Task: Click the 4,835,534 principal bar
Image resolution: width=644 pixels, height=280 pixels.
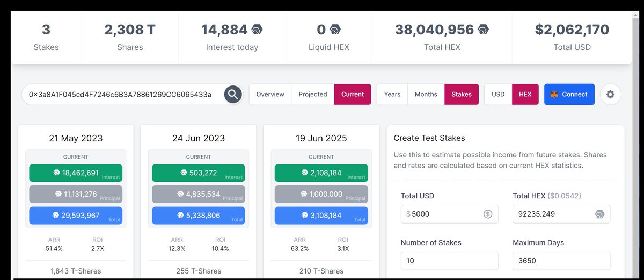Action: coord(199,194)
